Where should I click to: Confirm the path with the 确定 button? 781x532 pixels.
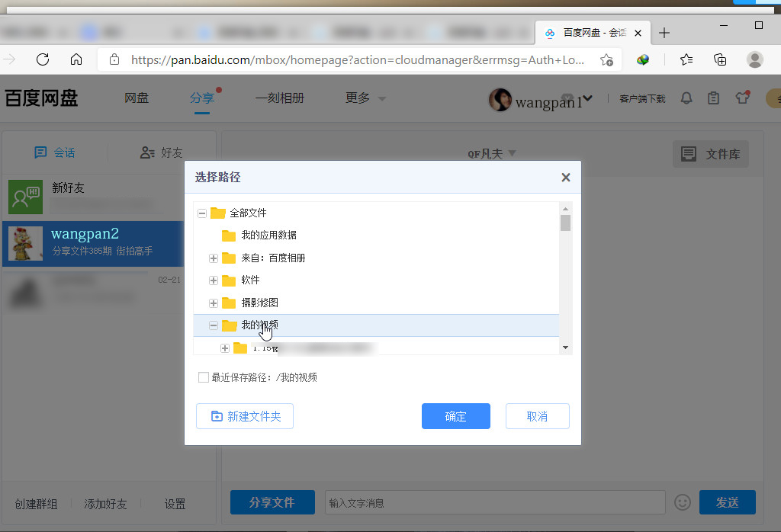pos(455,416)
